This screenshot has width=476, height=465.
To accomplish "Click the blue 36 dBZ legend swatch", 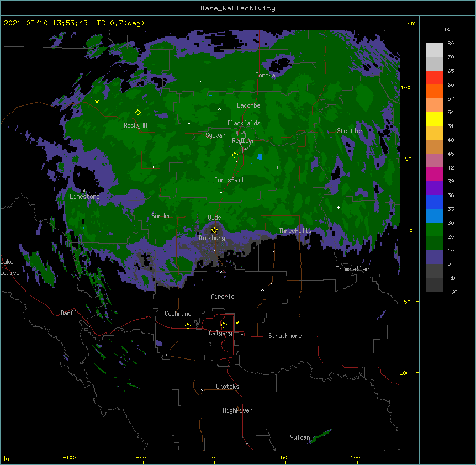I will 434,202.
